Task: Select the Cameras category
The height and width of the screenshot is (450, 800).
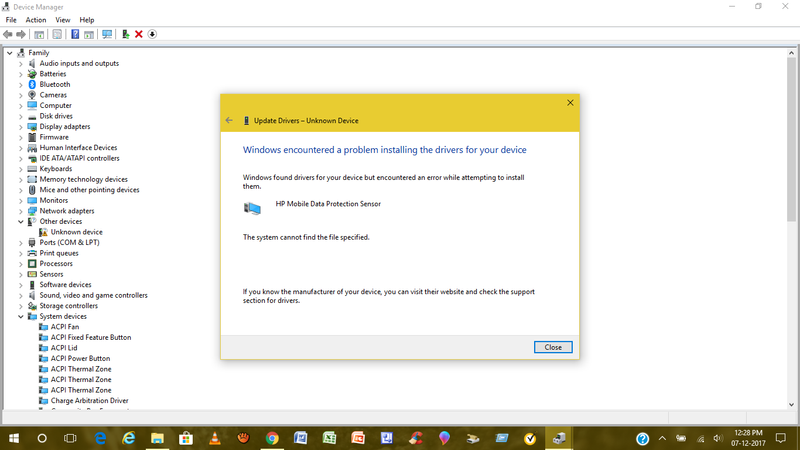Action: pos(53,95)
